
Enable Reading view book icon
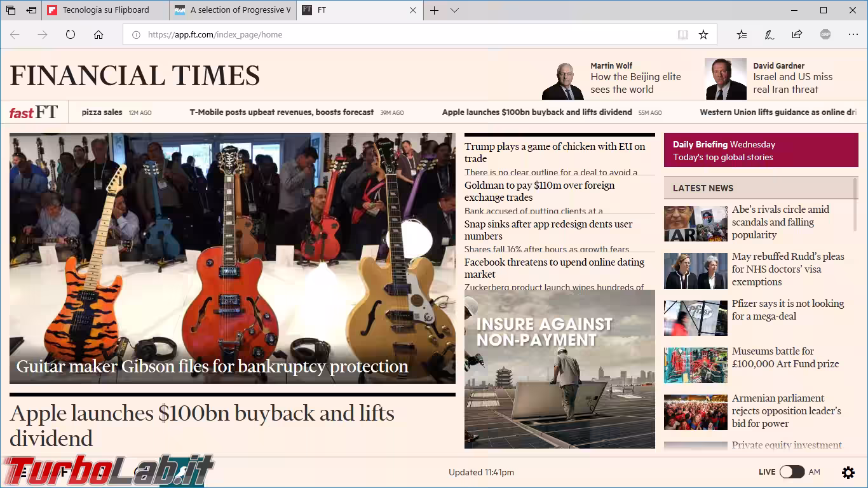683,35
